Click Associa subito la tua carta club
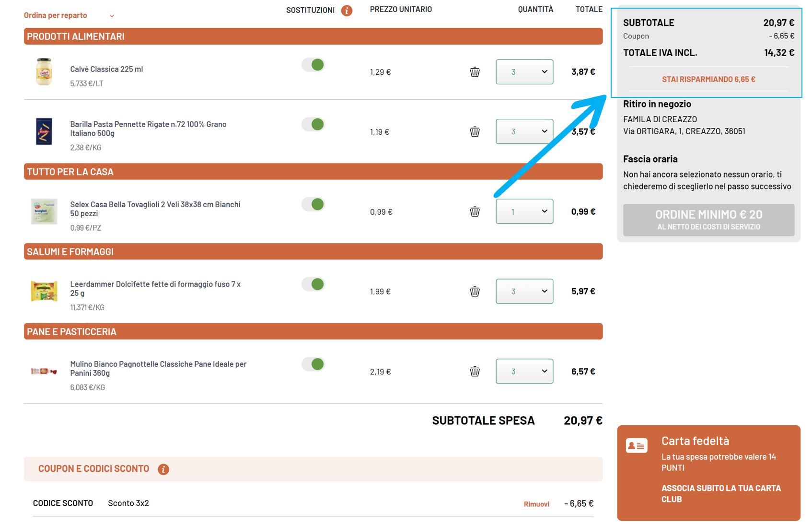 [x=720, y=493]
